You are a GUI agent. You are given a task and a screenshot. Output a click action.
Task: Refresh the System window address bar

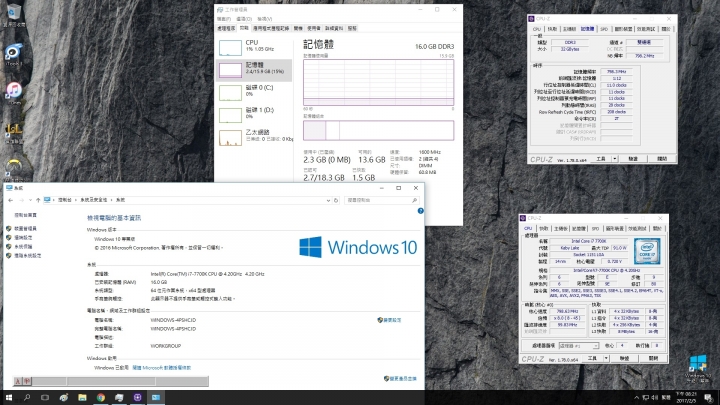(336, 200)
